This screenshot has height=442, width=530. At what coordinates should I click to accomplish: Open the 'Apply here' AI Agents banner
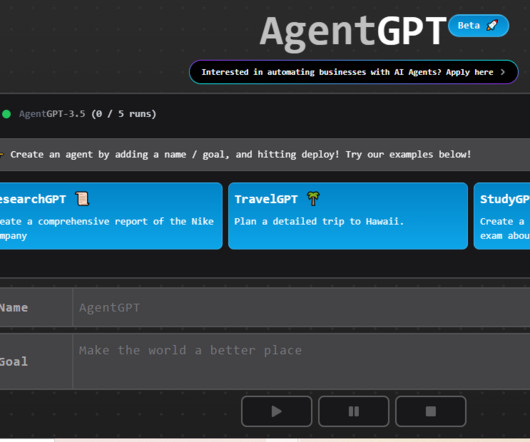click(x=354, y=72)
